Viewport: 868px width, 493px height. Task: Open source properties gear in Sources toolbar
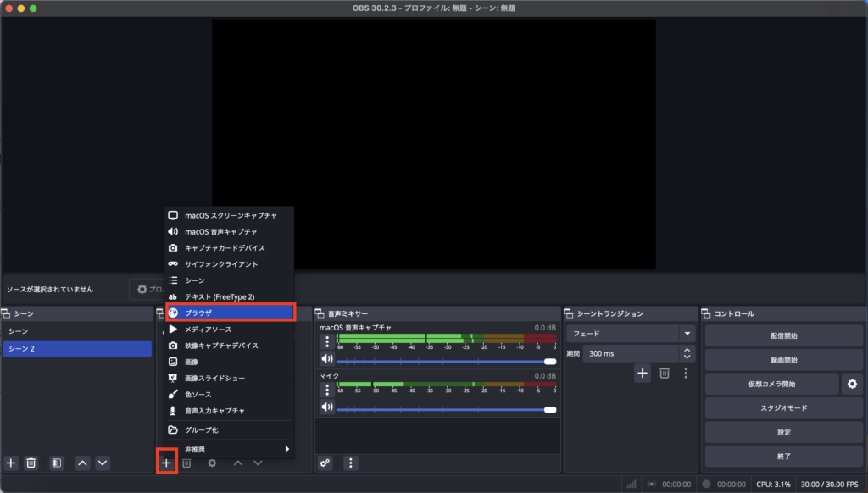(212, 463)
